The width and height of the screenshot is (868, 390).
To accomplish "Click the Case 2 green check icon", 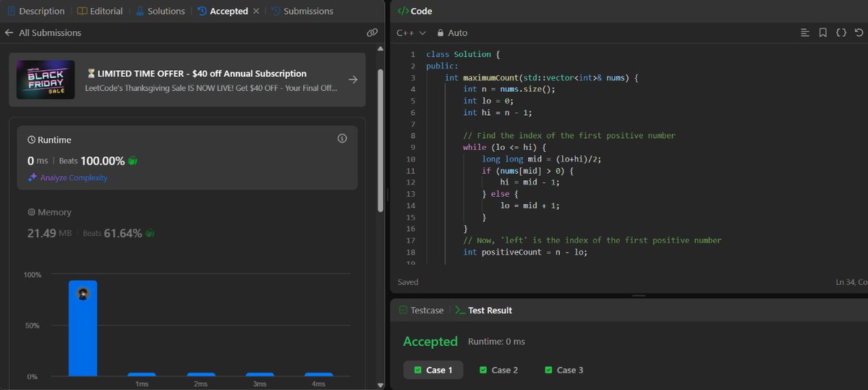I will [483, 370].
